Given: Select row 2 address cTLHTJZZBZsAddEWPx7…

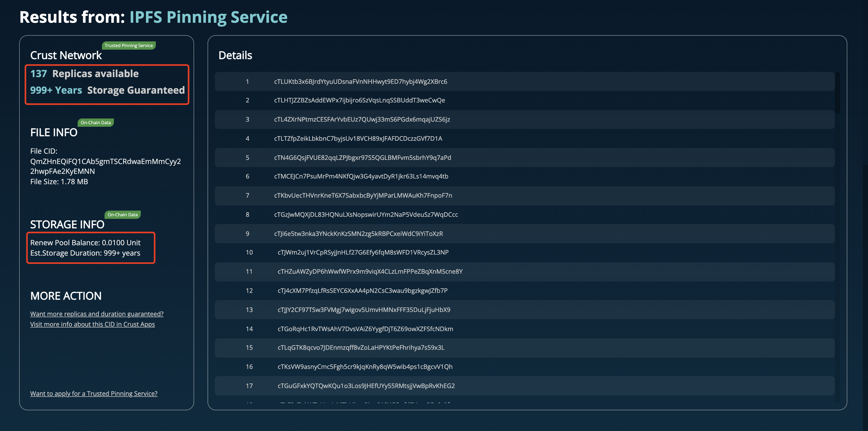Looking at the screenshot, I should [x=359, y=100].
